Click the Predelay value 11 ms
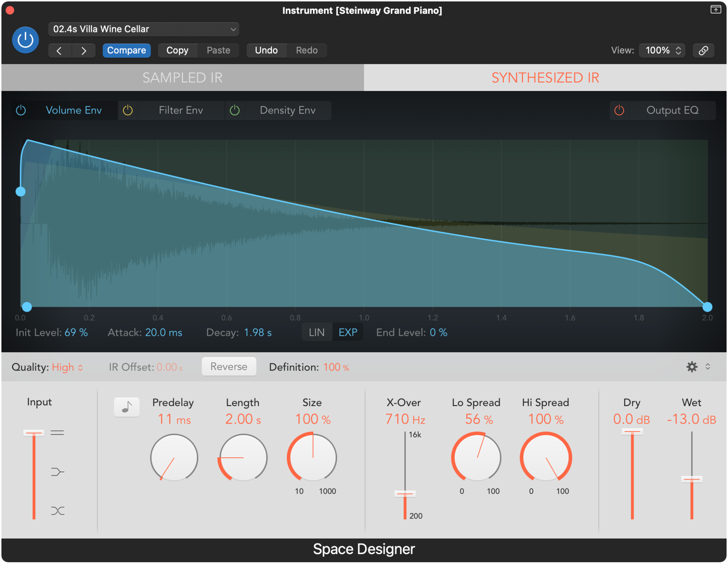The height and width of the screenshot is (564, 728). (x=174, y=420)
